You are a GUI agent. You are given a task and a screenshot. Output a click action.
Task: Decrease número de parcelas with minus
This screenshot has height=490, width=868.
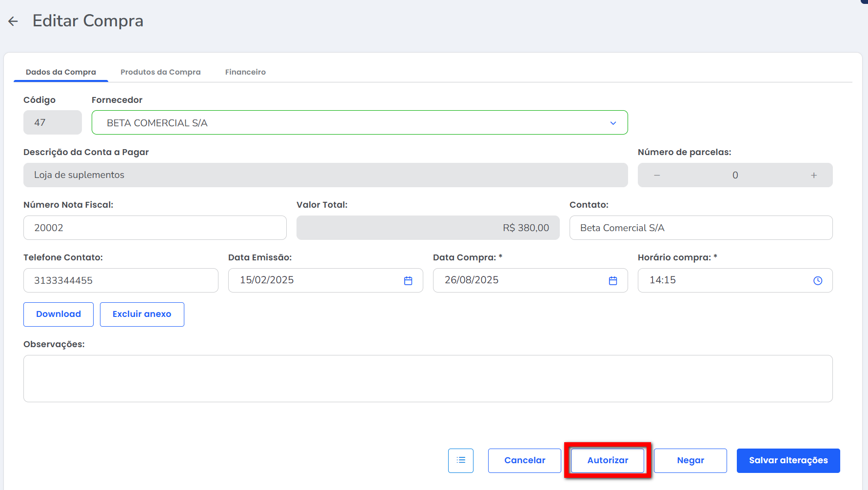pyautogui.click(x=657, y=175)
